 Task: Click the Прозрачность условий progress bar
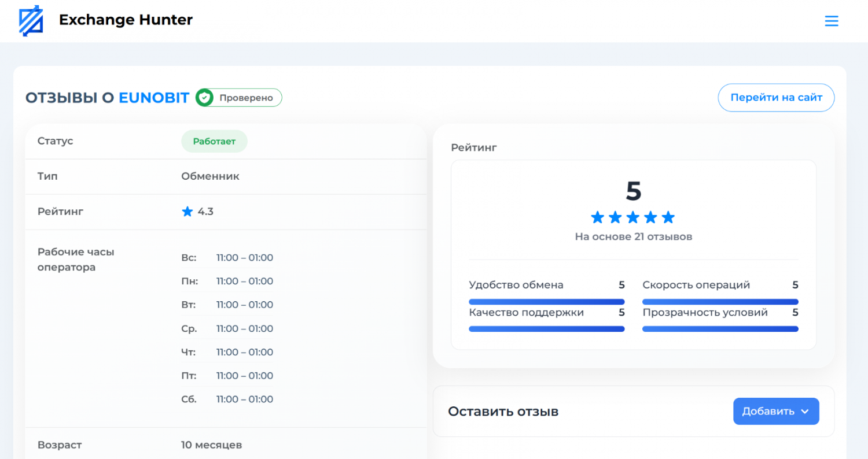[720, 329]
